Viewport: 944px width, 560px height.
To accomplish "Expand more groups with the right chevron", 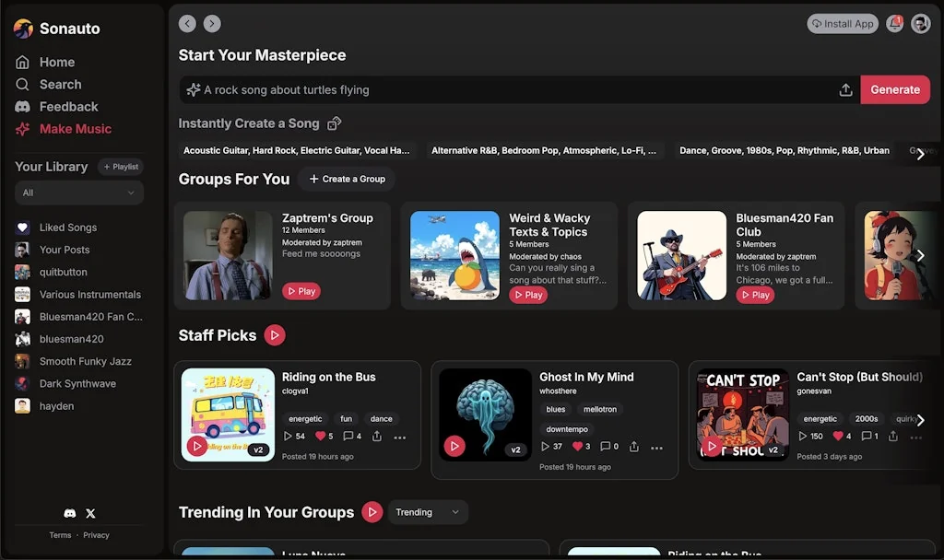I will click(x=921, y=256).
